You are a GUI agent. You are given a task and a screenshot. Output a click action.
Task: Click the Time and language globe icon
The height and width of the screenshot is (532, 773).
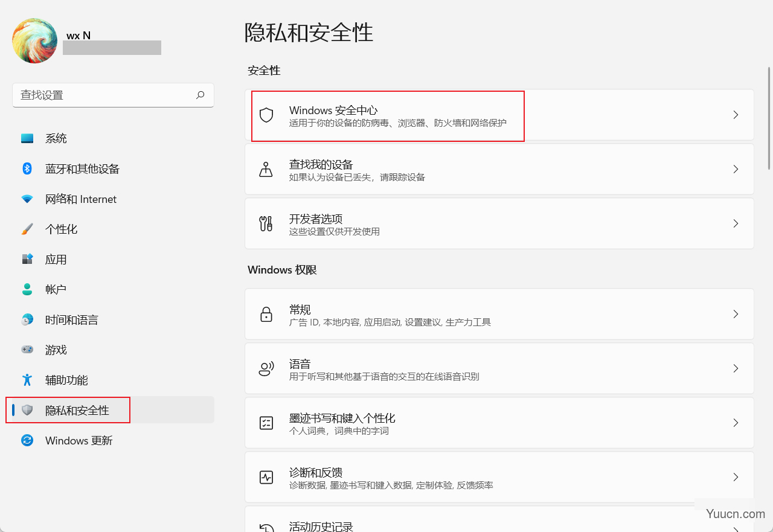click(x=27, y=319)
